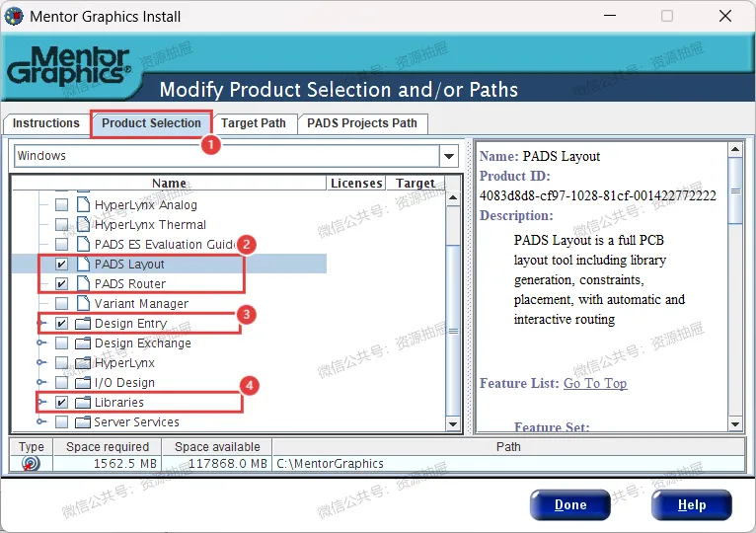The image size is (756, 533).
Task: Close the Mentor Graphics Install window
Action: (x=725, y=16)
